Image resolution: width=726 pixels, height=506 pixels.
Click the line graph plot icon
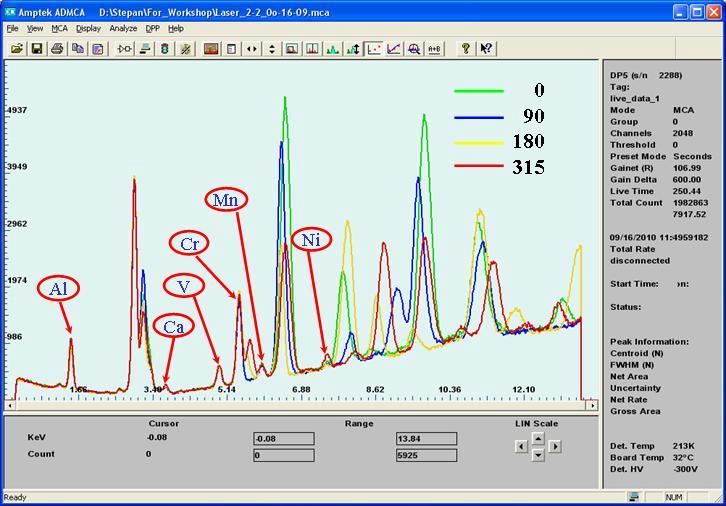tap(394, 49)
